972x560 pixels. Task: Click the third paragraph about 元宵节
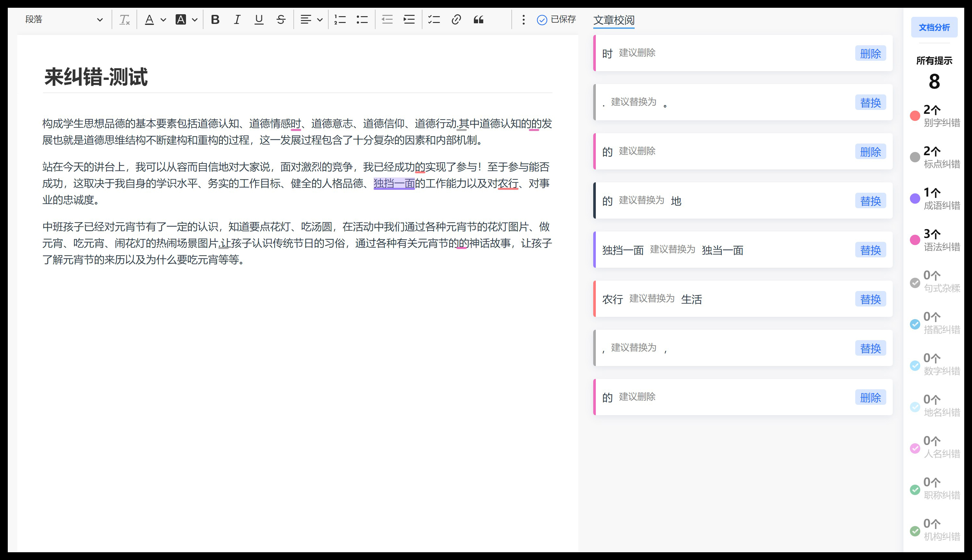pyautogui.click(x=297, y=243)
